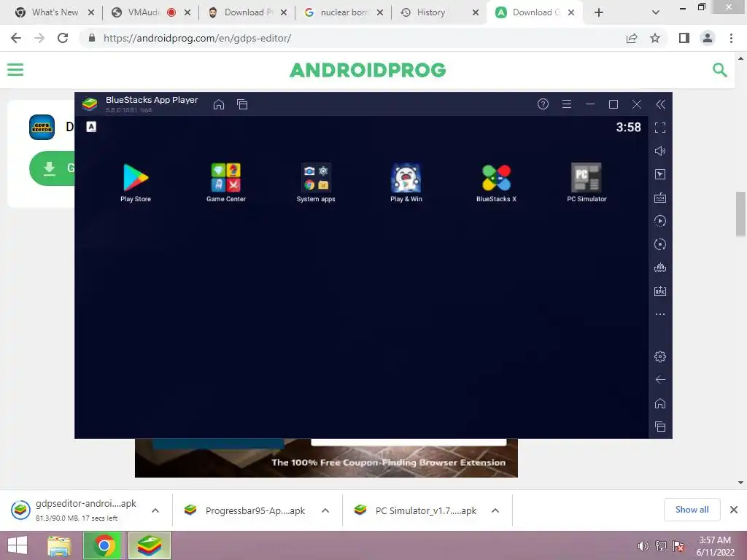
Task: Launch Game Center in BlueStacks
Action: point(226,183)
